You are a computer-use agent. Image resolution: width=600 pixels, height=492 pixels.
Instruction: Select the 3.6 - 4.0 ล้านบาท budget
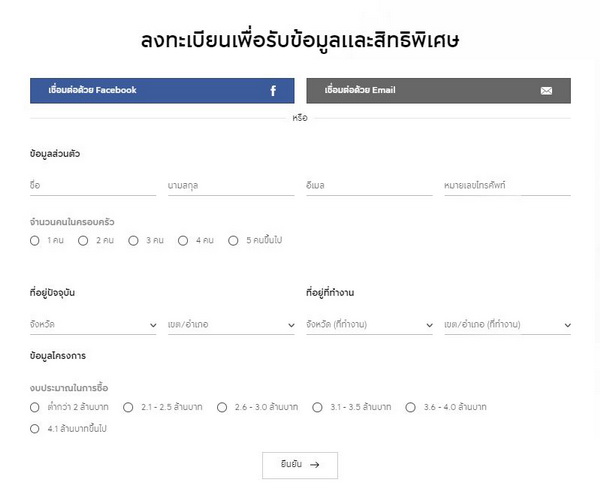tap(411, 407)
